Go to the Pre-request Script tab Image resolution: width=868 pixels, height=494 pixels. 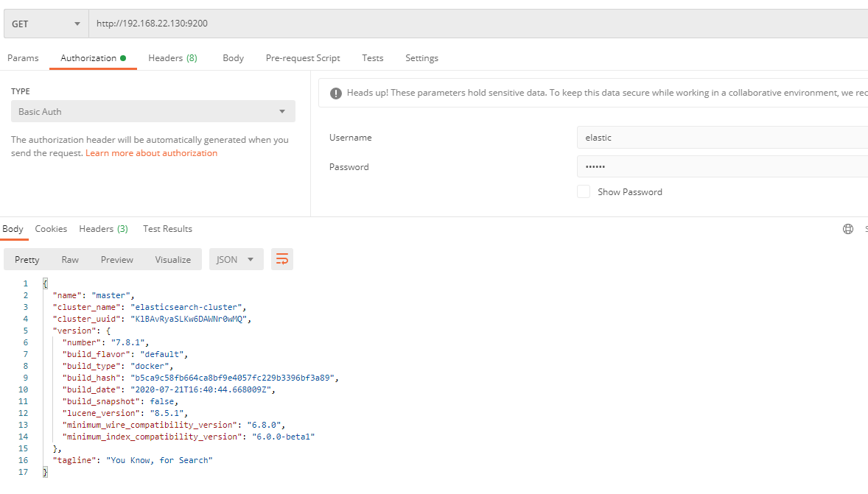tap(303, 58)
